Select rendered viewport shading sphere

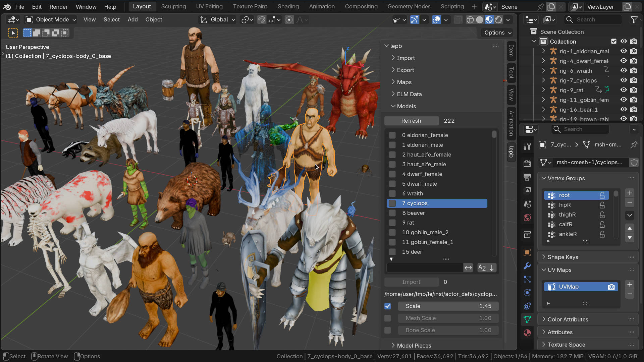498,20
